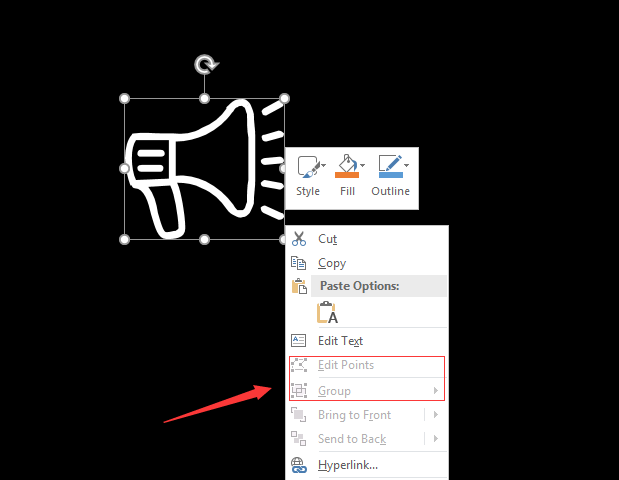The width and height of the screenshot is (619, 480).
Task: Click the orange Fill color bar
Action: point(347,175)
